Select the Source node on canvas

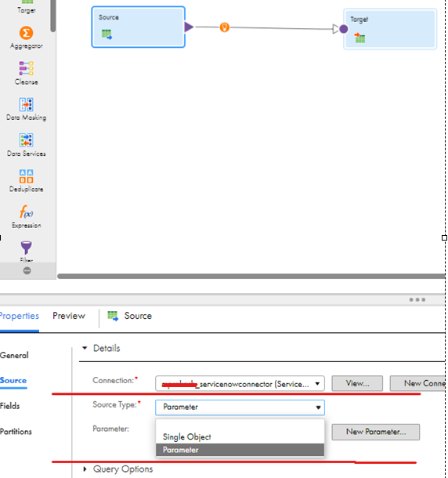(x=139, y=27)
